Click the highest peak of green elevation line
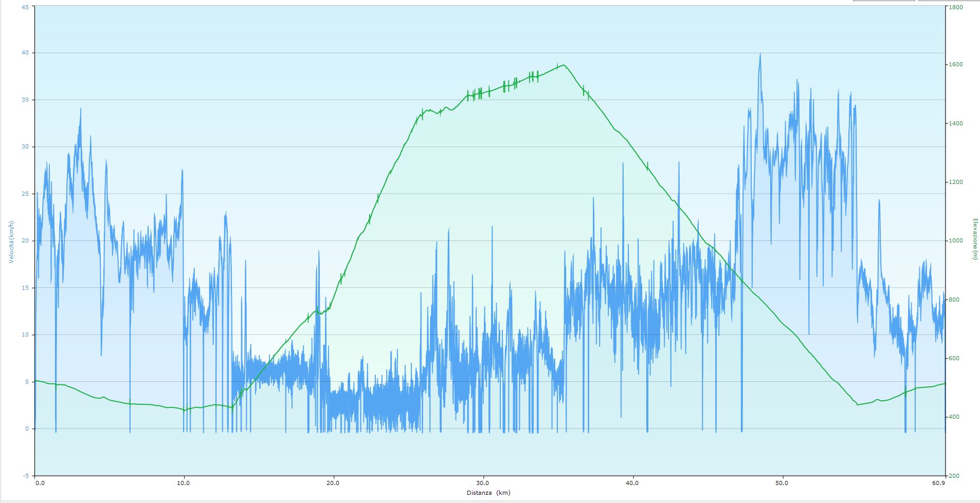Viewport: 980px width, 503px height. (564, 65)
